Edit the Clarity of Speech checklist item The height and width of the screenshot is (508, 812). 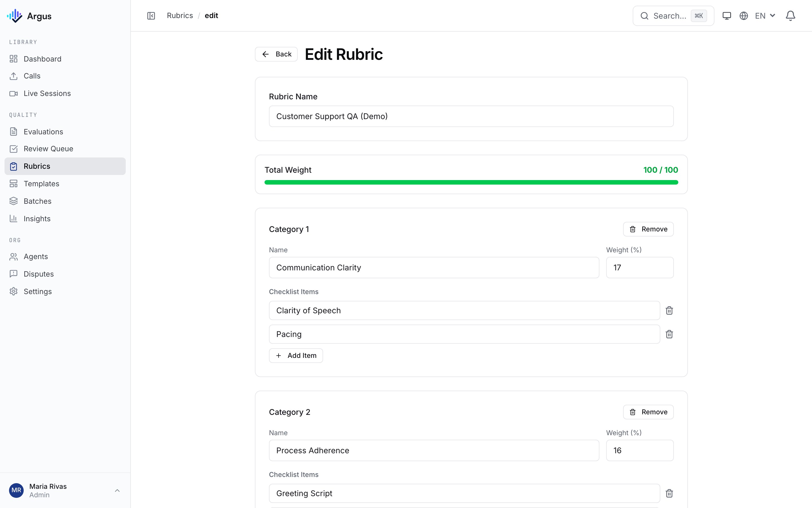(464, 310)
